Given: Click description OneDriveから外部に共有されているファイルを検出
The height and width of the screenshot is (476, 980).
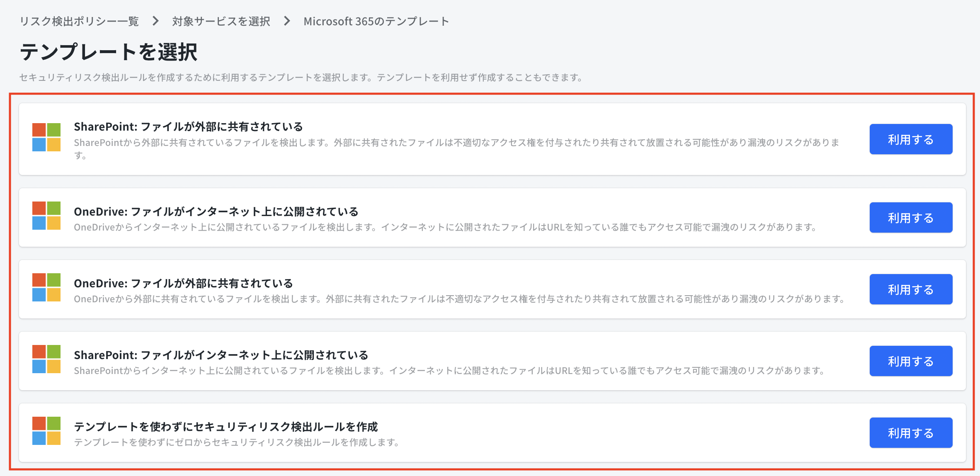Looking at the screenshot, I should (459, 299).
